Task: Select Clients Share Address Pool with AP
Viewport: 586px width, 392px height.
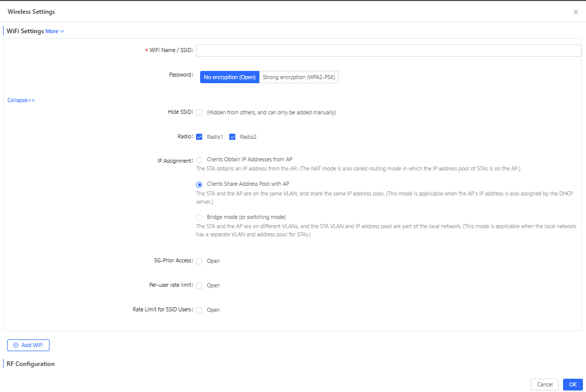Action: pyautogui.click(x=200, y=184)
